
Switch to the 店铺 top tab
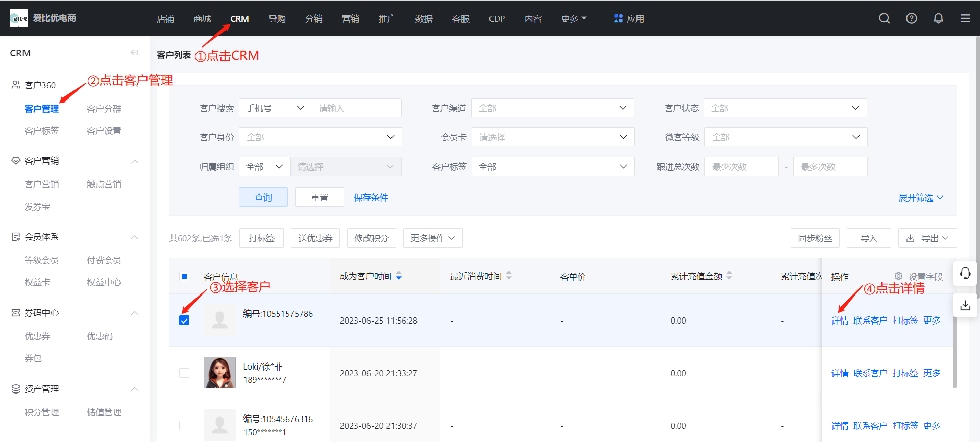pyautogui.click(x=165, y=19)
